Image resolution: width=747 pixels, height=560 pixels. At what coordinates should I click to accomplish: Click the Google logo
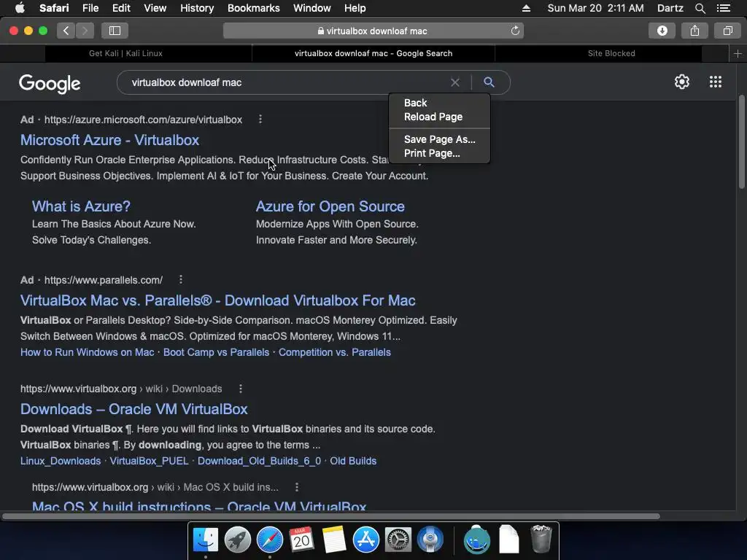click(x=50, y=84)
